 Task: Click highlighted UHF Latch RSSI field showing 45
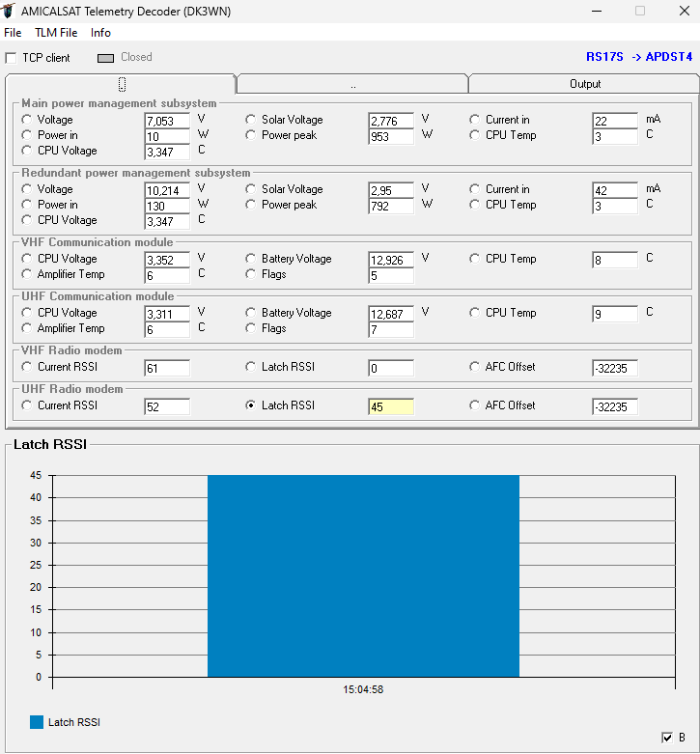[391, 406]
